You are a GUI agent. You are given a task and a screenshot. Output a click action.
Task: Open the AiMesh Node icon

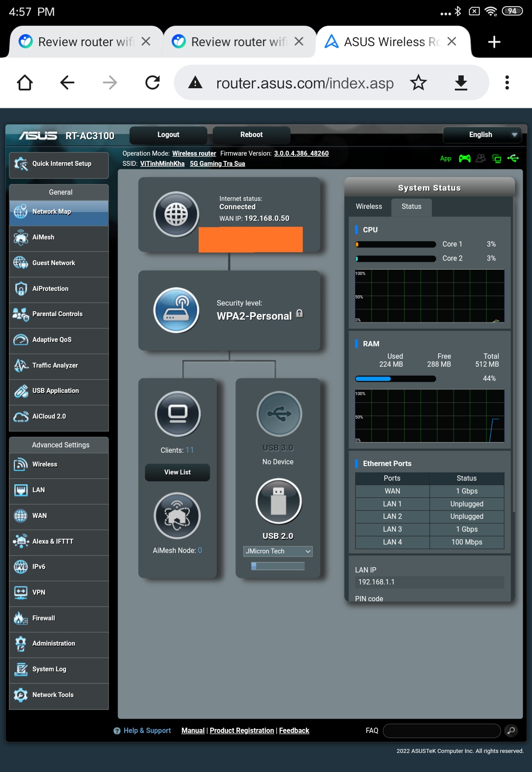click(x=177, y=516)
